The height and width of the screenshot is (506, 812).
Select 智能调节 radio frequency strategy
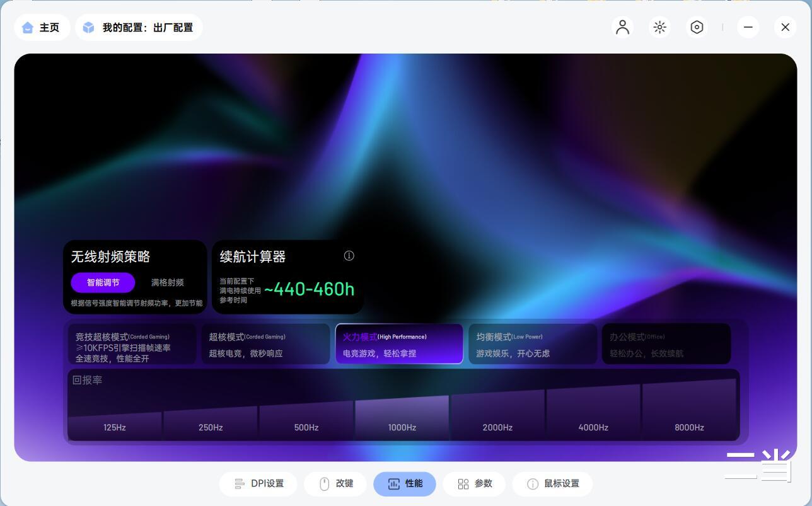(103, 282)
